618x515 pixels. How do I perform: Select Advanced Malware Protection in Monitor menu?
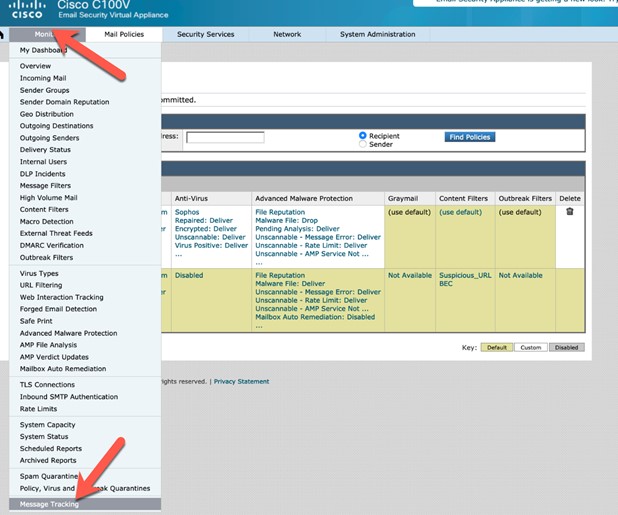(x=69, y=333)
